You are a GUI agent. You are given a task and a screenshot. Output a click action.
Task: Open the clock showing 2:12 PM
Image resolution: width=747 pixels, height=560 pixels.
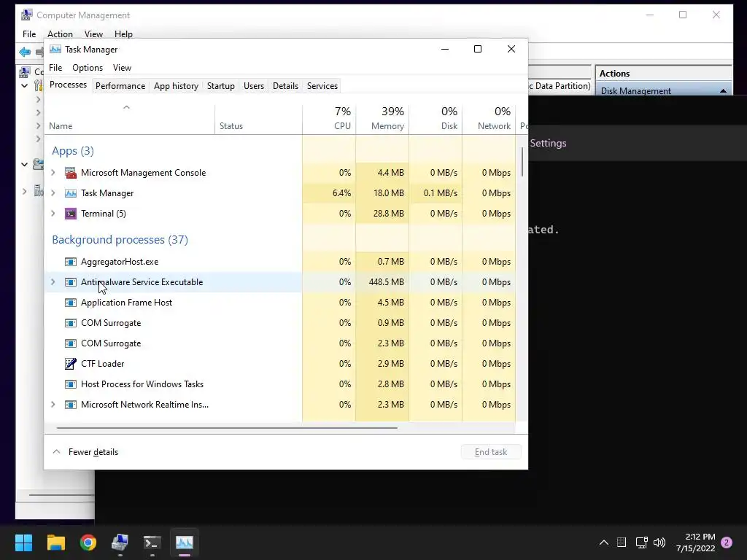(695, 542)
